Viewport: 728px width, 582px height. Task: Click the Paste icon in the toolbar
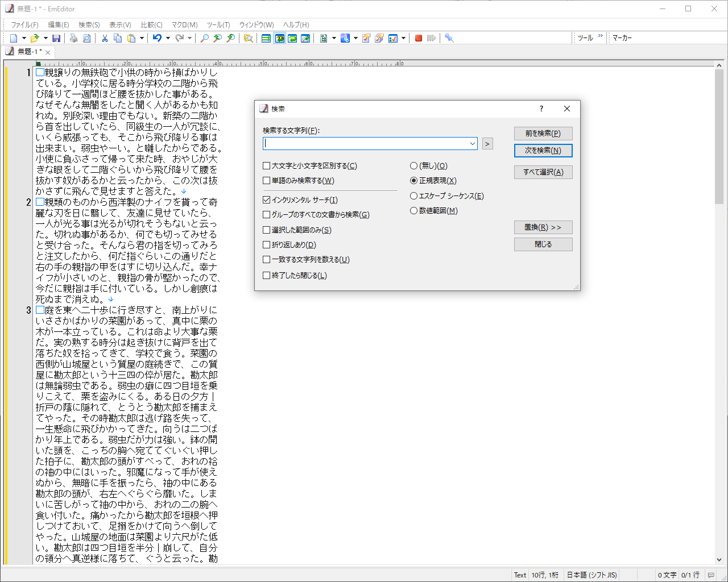coord(130,38)
